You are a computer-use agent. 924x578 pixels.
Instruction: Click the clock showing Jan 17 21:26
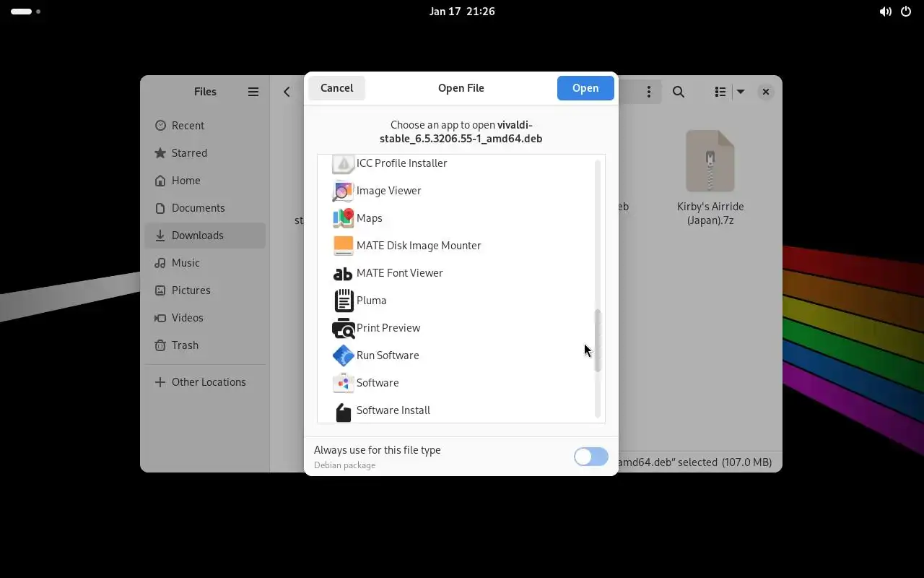point(462,12)
